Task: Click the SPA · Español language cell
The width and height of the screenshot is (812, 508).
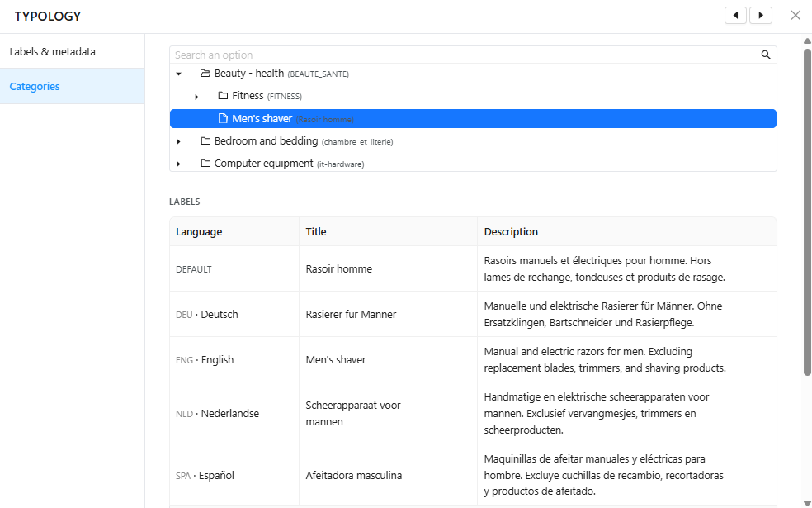Action: pyautogui.click(x=234, y=475)
